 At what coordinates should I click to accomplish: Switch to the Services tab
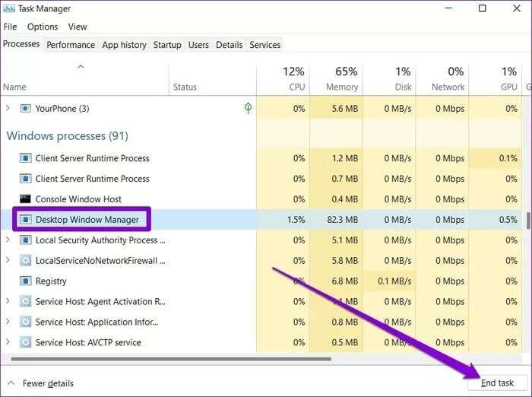click(265, 45)
